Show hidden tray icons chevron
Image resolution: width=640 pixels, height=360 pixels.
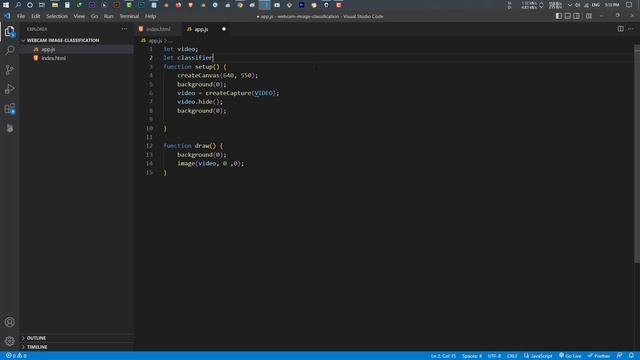click(570, 5)
